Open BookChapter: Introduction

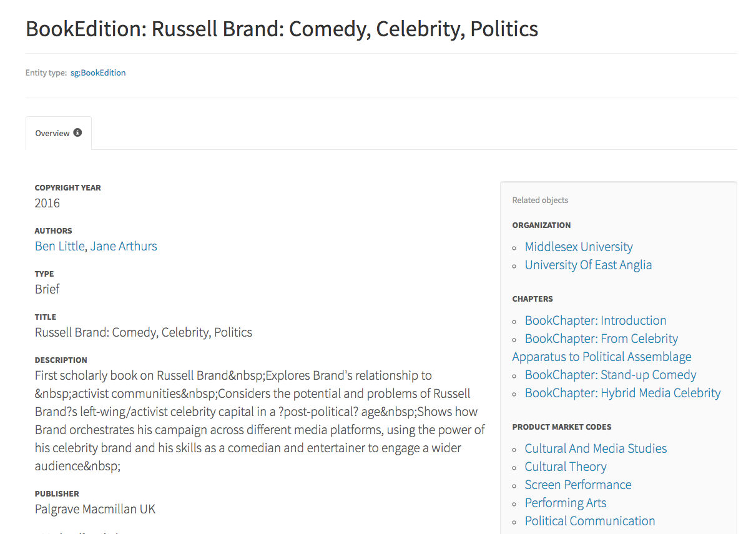tap(596, 320)
